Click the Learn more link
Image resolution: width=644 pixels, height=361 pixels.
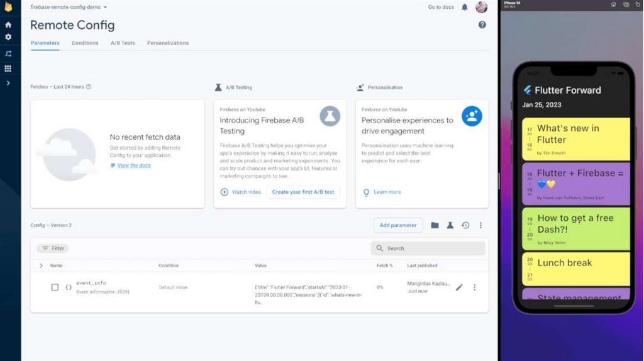pos(382,192)
